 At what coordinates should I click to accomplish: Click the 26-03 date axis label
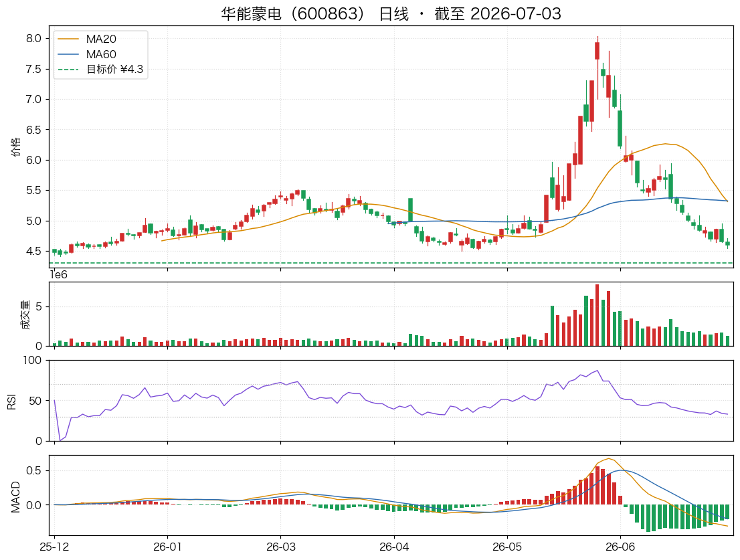(x=281, y=547)
